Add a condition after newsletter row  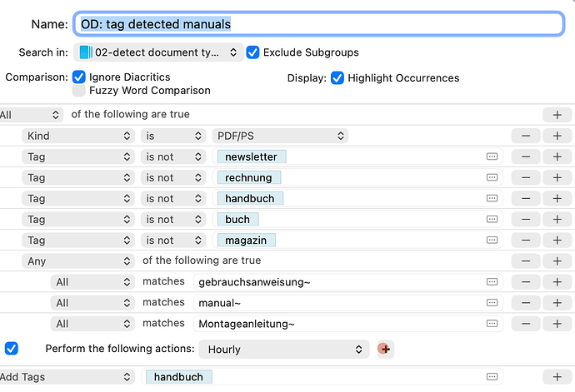pyautogui.click(x=557, y=156)
